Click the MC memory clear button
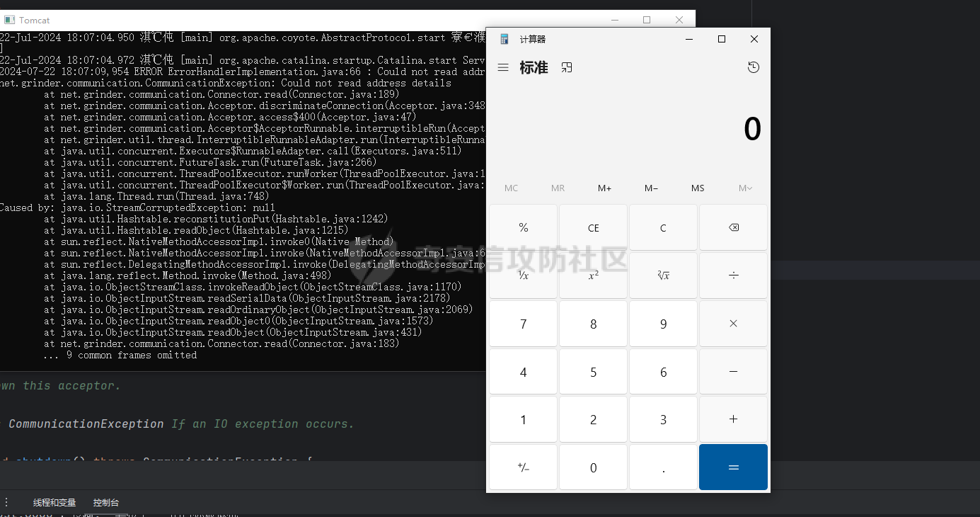This screenshot has height=517, width=980. (511, 188)
